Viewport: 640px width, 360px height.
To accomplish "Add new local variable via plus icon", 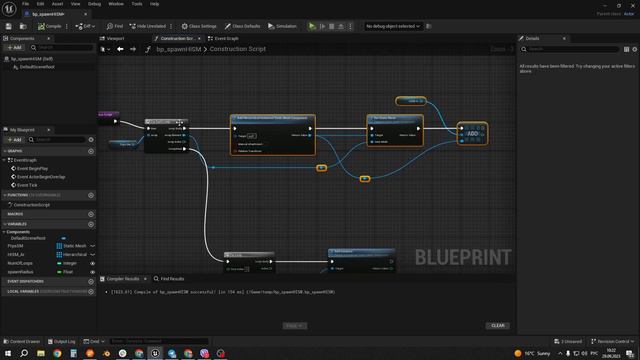I will tap(91, 292).
